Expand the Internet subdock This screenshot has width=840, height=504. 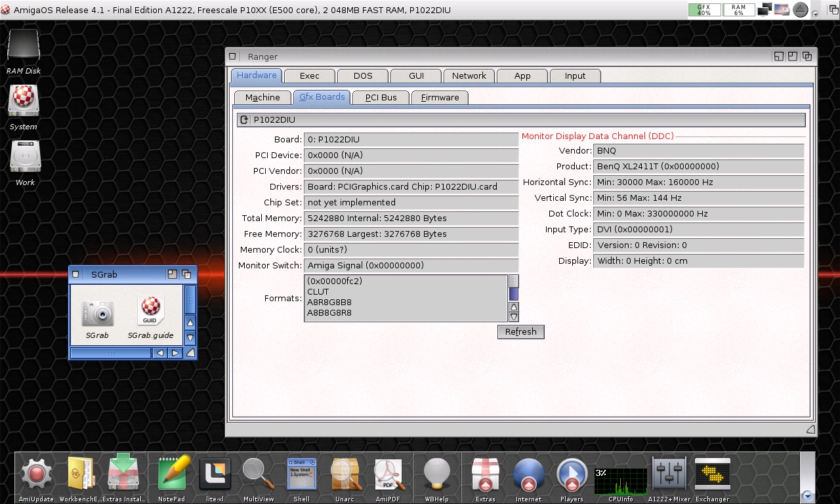(528, 474)
